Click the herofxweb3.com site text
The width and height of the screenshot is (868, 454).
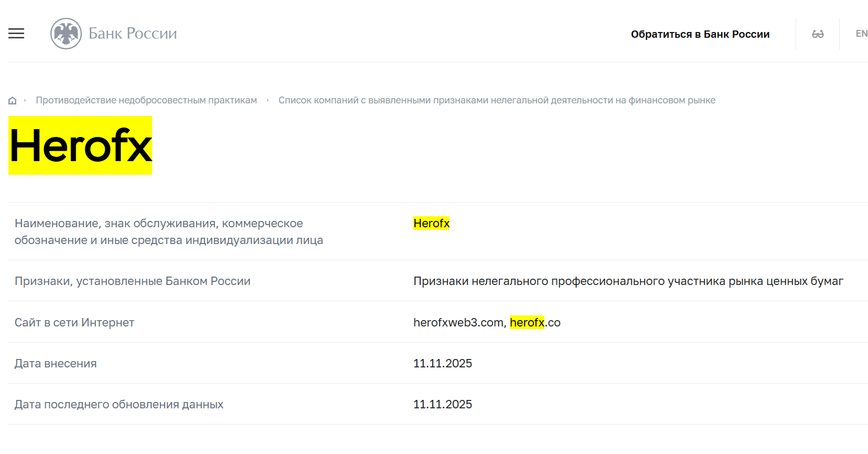[x=458, y=322]
